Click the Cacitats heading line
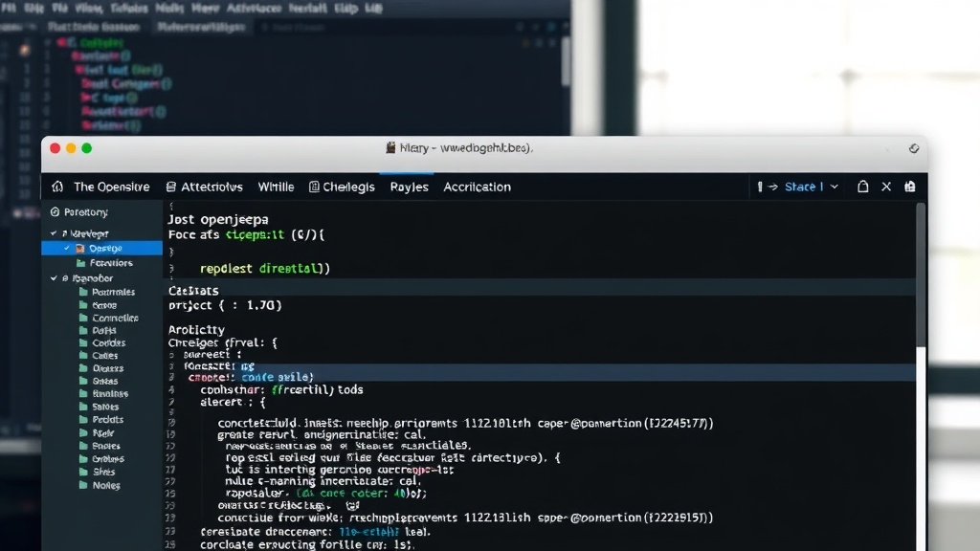Screen dimensions: 980x551 [x=193, y=291]
